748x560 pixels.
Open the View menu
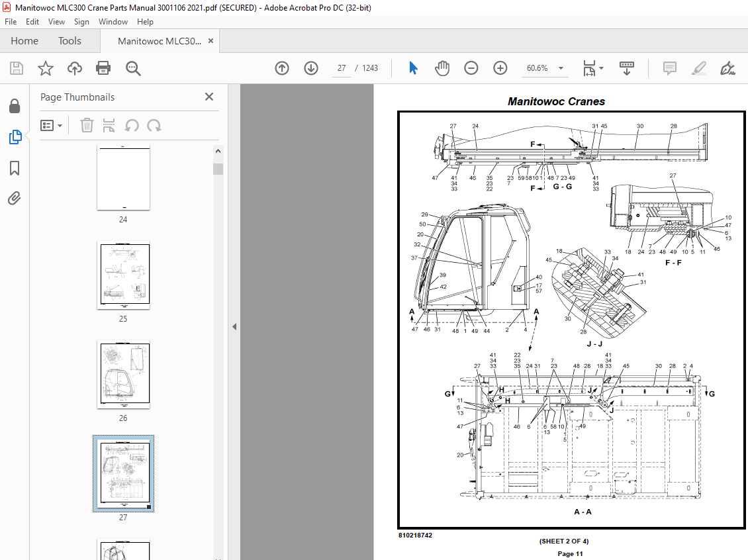(x=56, y=21)
